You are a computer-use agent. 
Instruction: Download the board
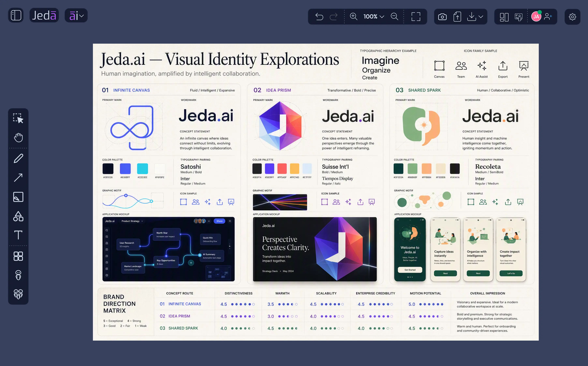[471, 17]
